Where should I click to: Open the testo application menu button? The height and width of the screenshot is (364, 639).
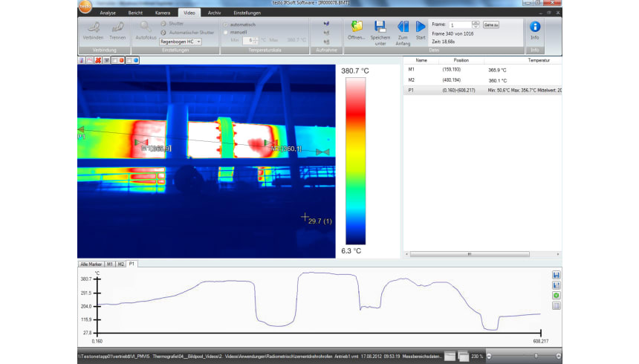tap(88, 6)
